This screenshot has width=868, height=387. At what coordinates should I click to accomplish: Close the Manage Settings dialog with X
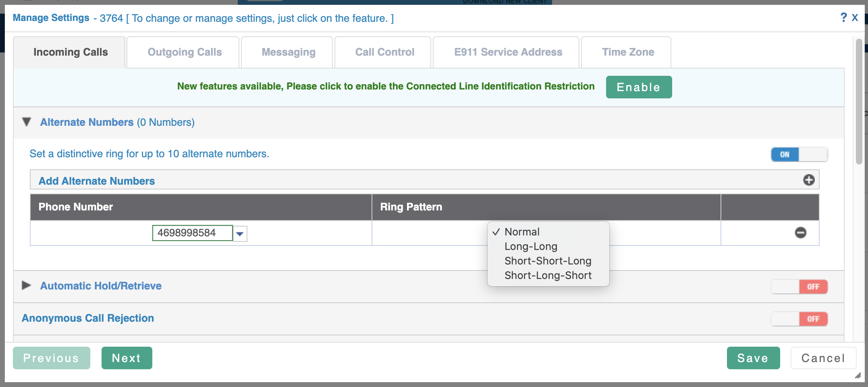point(855,17)
